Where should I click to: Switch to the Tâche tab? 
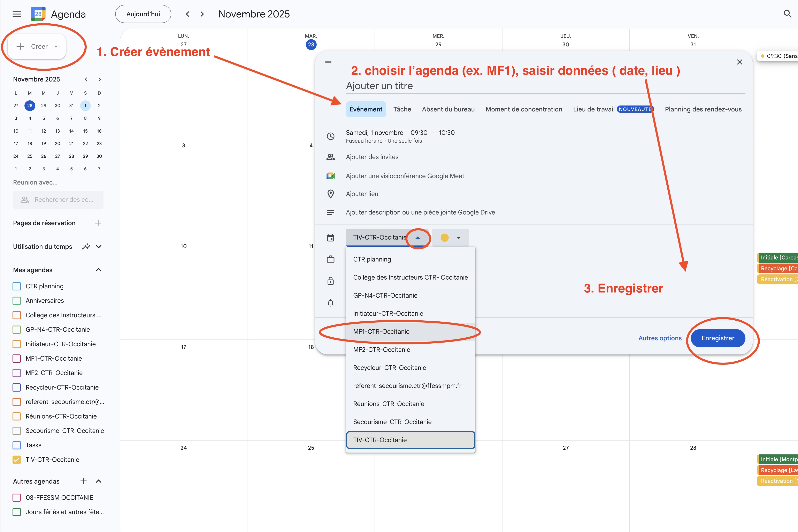(402, 109)
